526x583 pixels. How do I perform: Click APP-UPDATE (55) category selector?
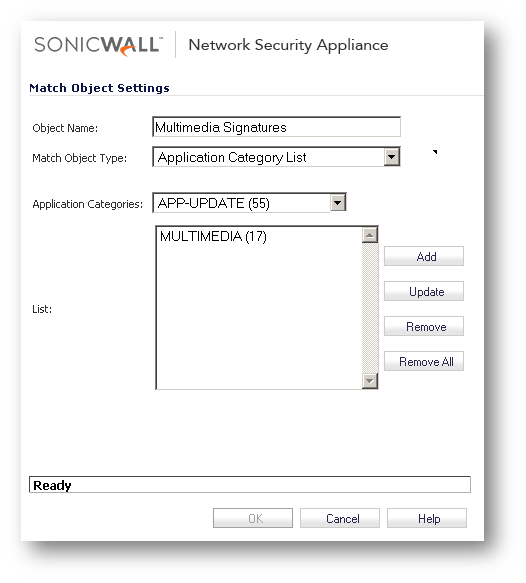tap(249, 203)
